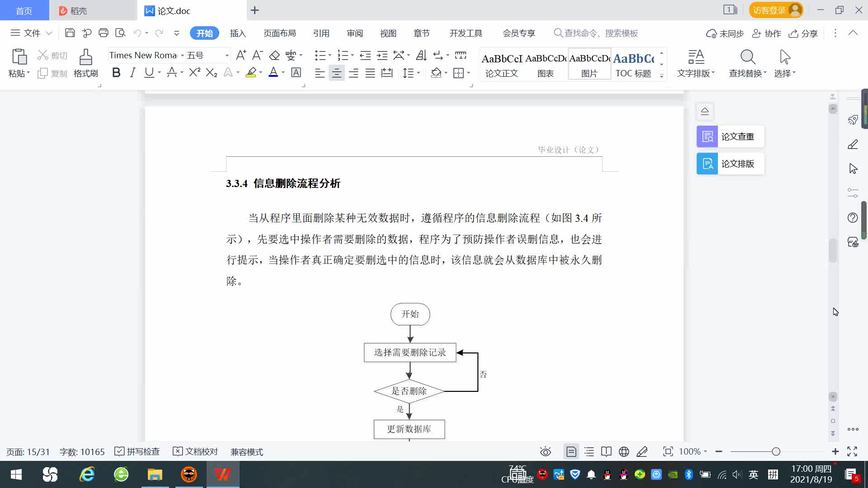Open the font name dropdown
This screenshot has width=868, height=488.
point(182,56)
